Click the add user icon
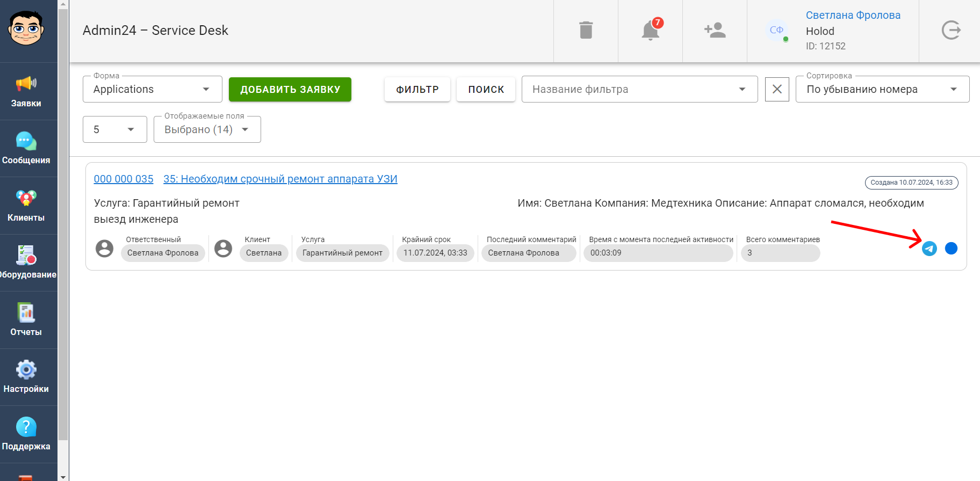 (715, 30)
